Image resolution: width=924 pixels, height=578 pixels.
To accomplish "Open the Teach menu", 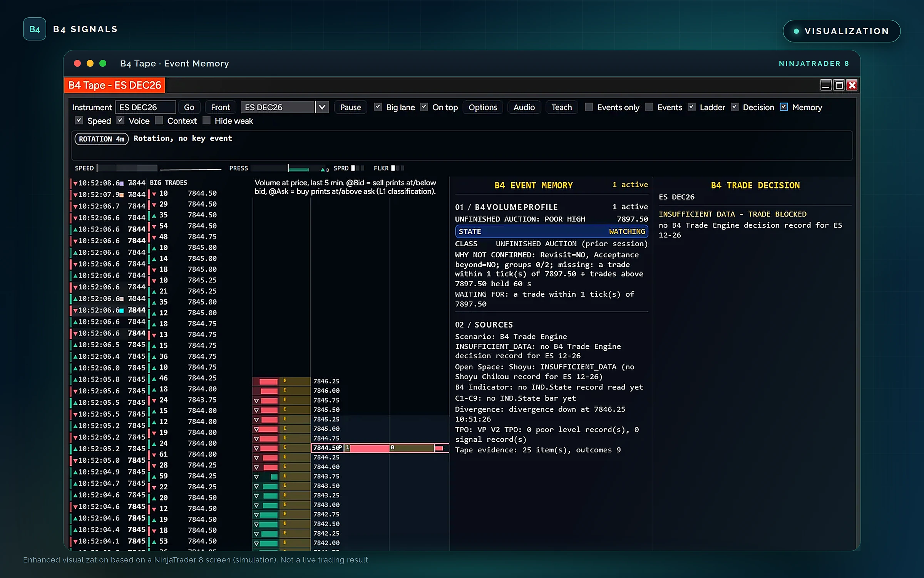I will pos(562,107).
